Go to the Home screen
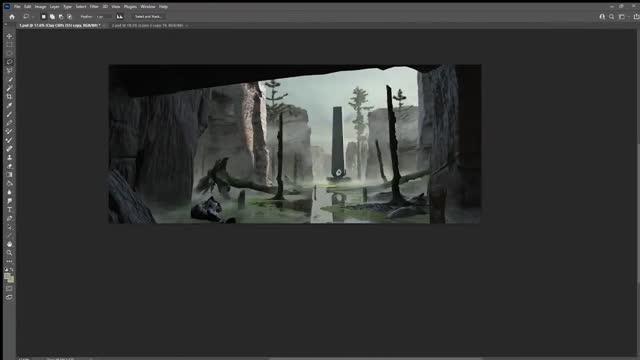640x360 pixels. pos(12,17)
